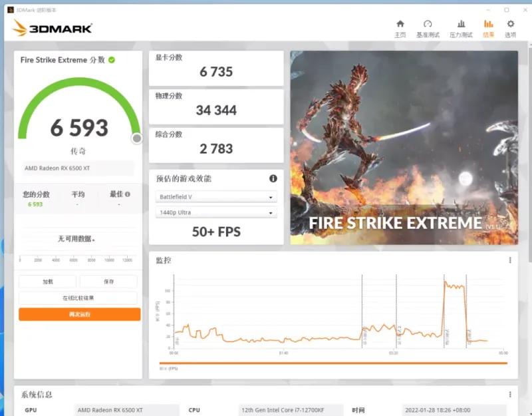Open the 压力测试 stress test icon
Image resolution: width=532 pixels, height=416 pixels.
tap(461, 29)
